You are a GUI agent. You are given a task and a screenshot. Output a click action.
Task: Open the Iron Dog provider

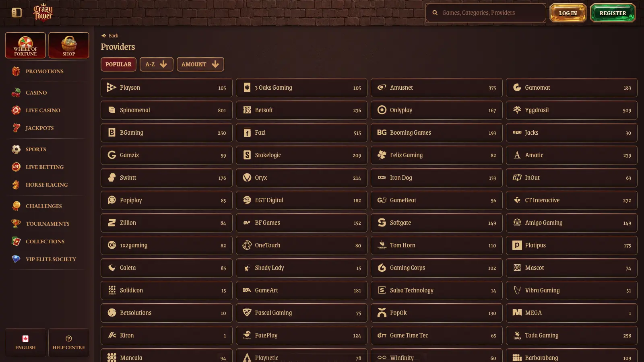pyautogui.click(x=437, y=178)
